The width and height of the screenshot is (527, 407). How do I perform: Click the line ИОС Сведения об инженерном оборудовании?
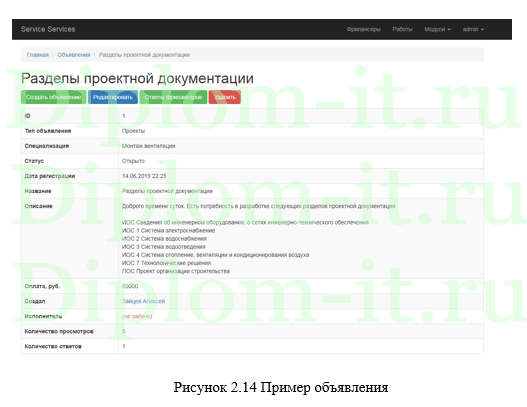point(245,222)
